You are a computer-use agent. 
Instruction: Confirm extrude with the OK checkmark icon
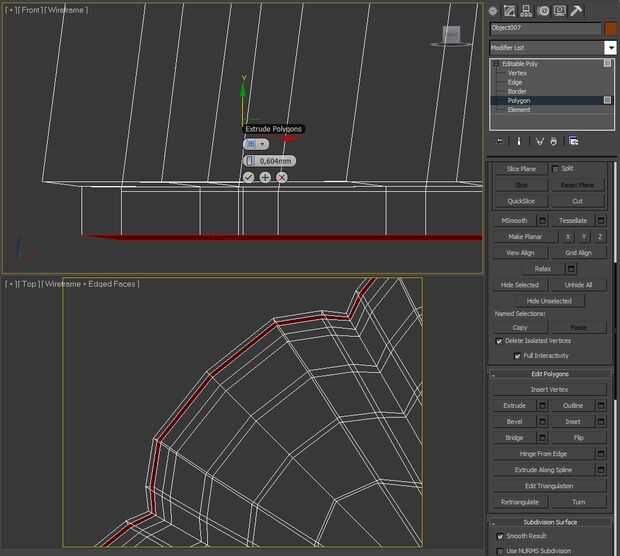248,177
